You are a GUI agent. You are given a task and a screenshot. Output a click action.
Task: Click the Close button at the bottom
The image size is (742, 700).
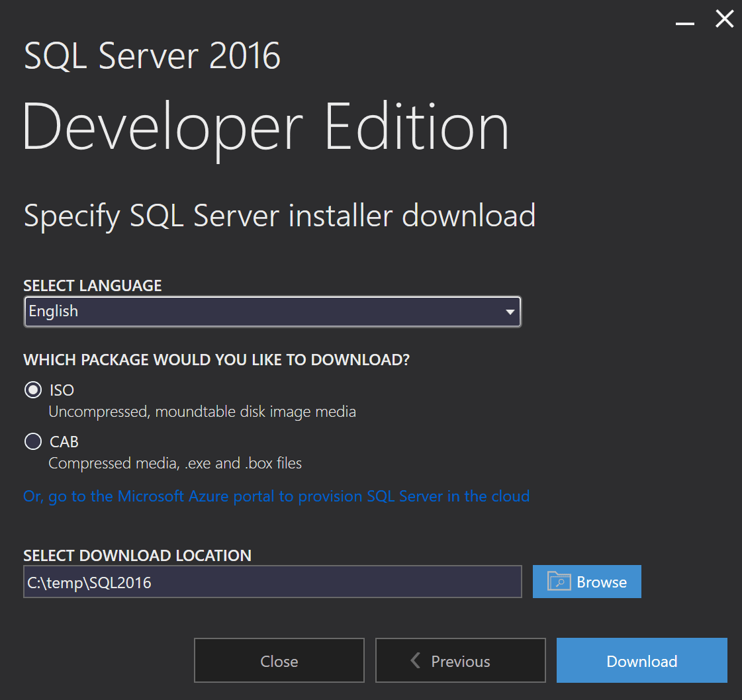click(279, 660)
